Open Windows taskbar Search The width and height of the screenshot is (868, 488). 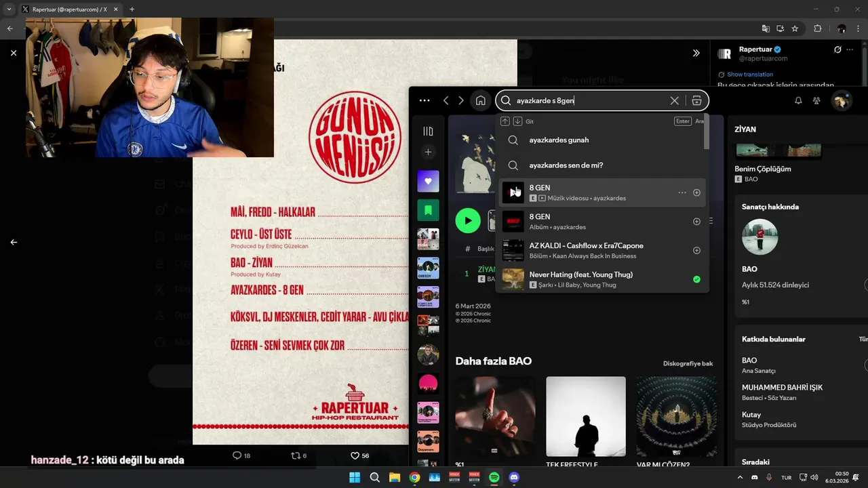375,477
